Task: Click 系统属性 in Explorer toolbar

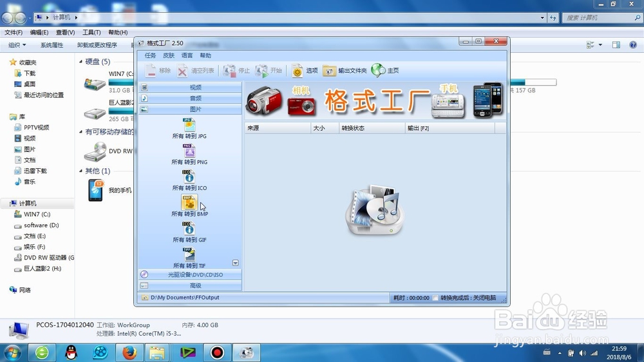Action: point(52,45)
